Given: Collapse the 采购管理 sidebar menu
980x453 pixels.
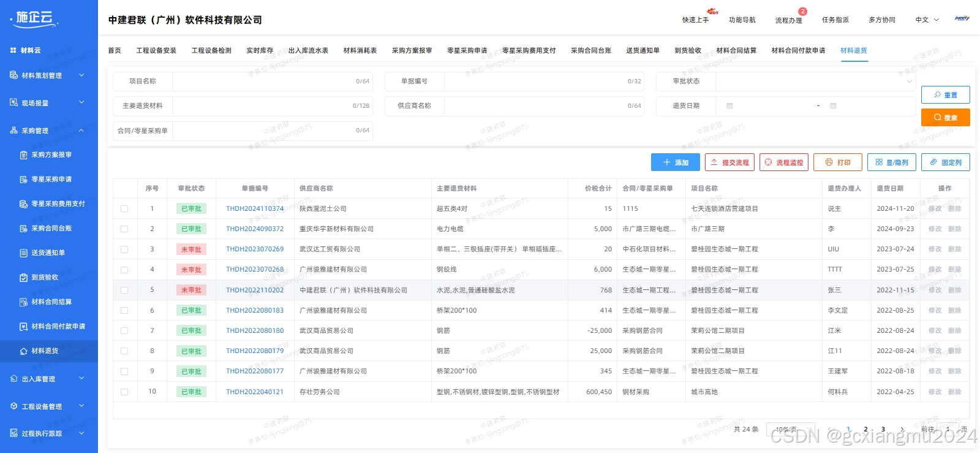Looking at the screenshot, I should pos(81,130).
